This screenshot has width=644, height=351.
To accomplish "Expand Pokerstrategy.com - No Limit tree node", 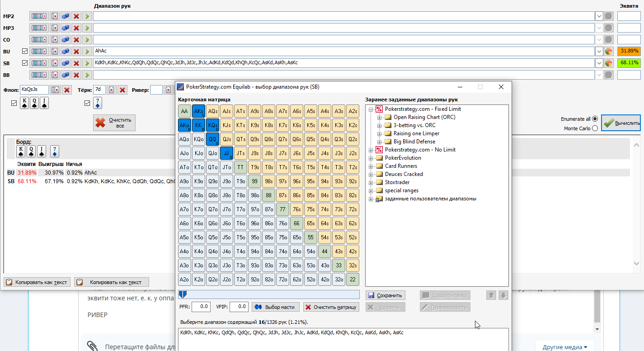I will tap(371, 150).
